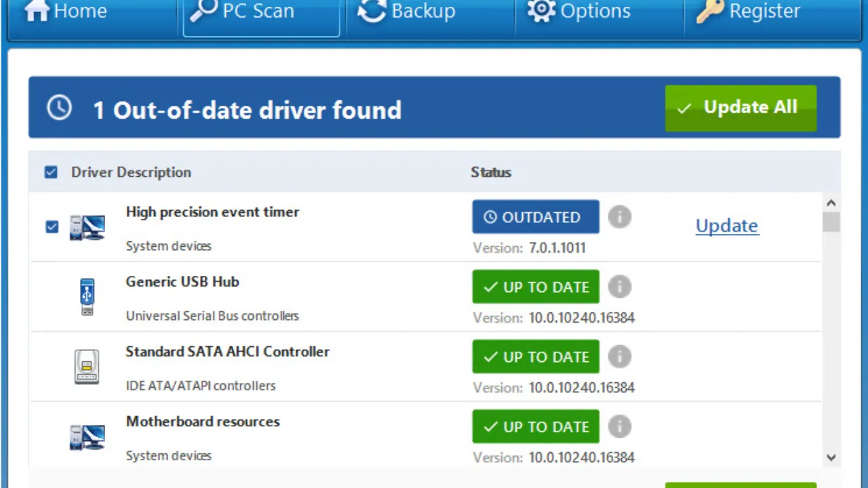Select the High precision event timer name
Viewport: 868px width, 488px height.
point(212,212)
